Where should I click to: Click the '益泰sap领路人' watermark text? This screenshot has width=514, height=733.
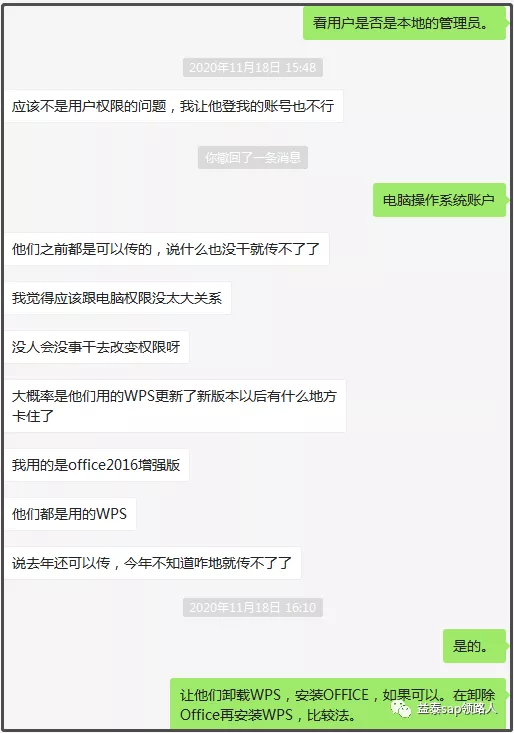pos(457,709)
